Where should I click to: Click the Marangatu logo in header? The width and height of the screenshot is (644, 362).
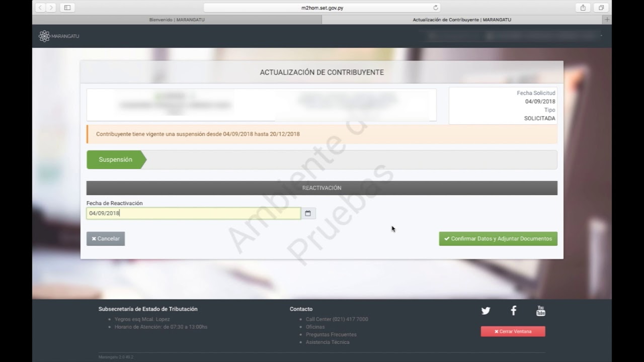59,36
